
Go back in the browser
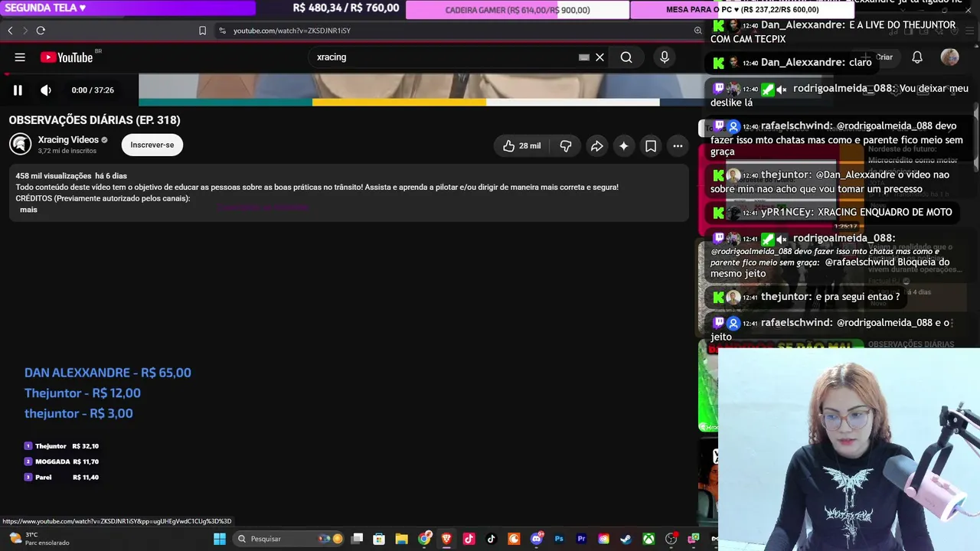pyautogui.click(x=10, y=31)
